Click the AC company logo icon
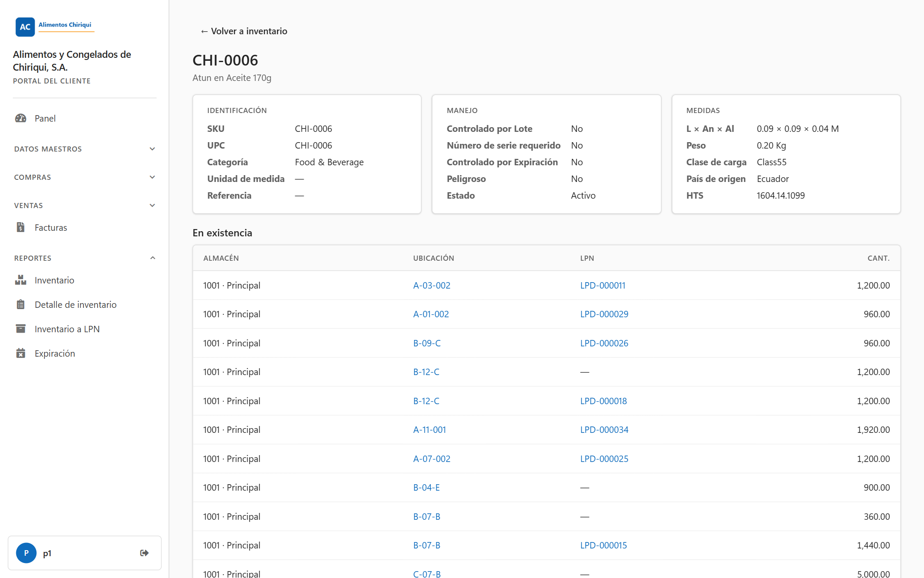 tap(25, 27)
